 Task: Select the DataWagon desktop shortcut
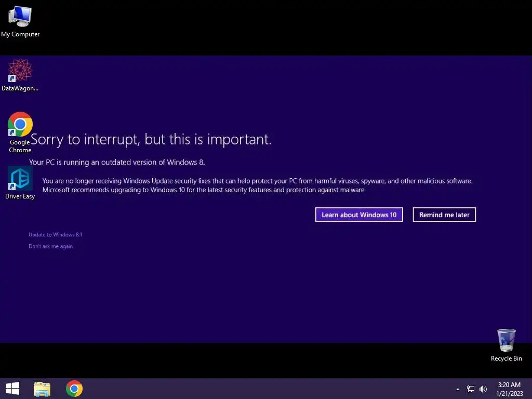point(20,75)
